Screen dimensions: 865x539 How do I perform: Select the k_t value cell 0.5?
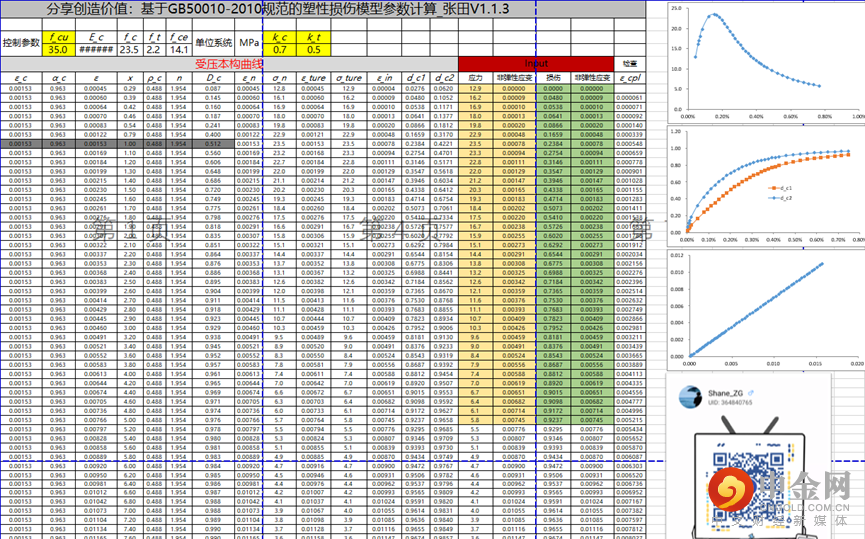pos(314,49)
